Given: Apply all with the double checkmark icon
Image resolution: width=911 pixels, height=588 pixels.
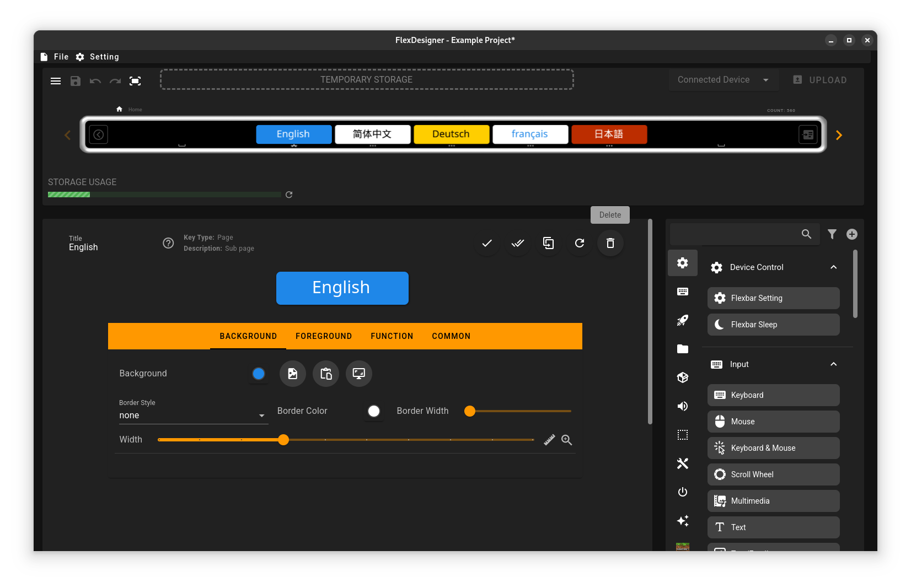Looking at the screenshot, I should 517,243.
